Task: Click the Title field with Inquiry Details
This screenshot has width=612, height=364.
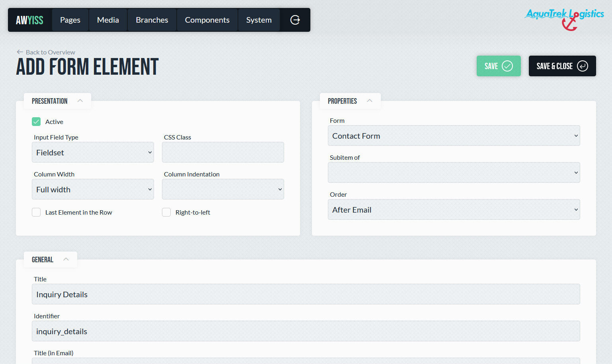Action: [x=306, y=294]
